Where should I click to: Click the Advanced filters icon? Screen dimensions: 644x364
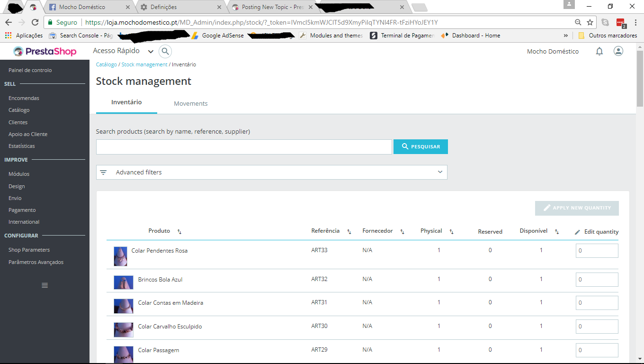[103, 173]
